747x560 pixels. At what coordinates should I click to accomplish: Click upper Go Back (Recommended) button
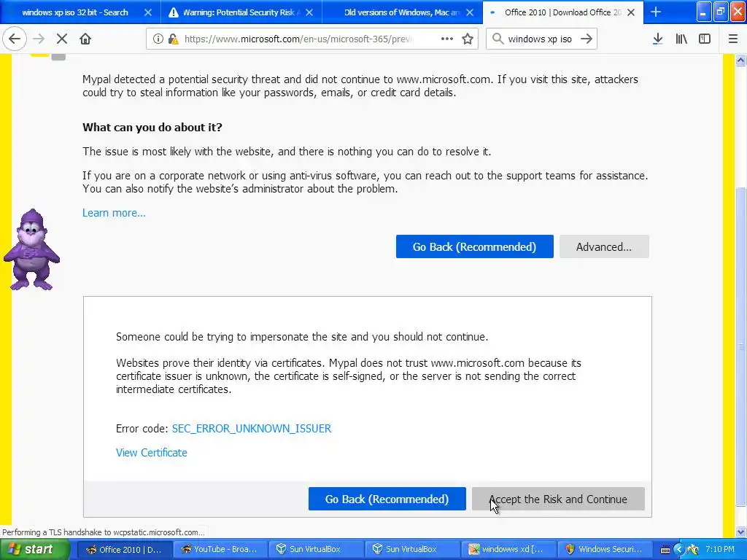pos(474,246)
